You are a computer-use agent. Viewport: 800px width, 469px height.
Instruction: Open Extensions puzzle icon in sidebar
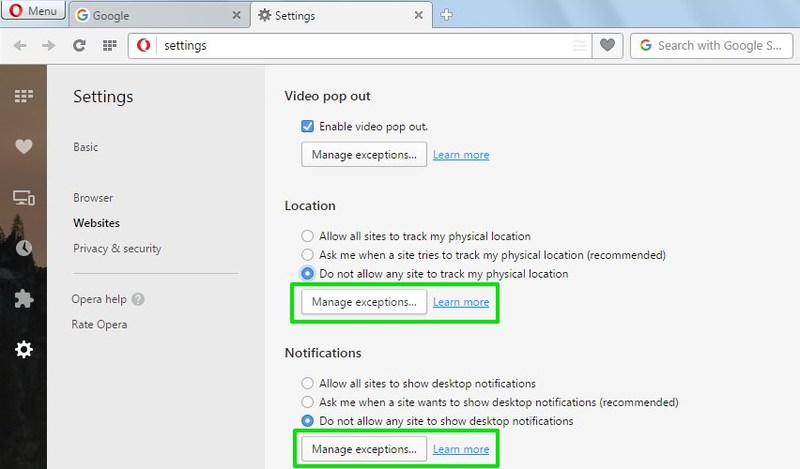pos(23,299)
